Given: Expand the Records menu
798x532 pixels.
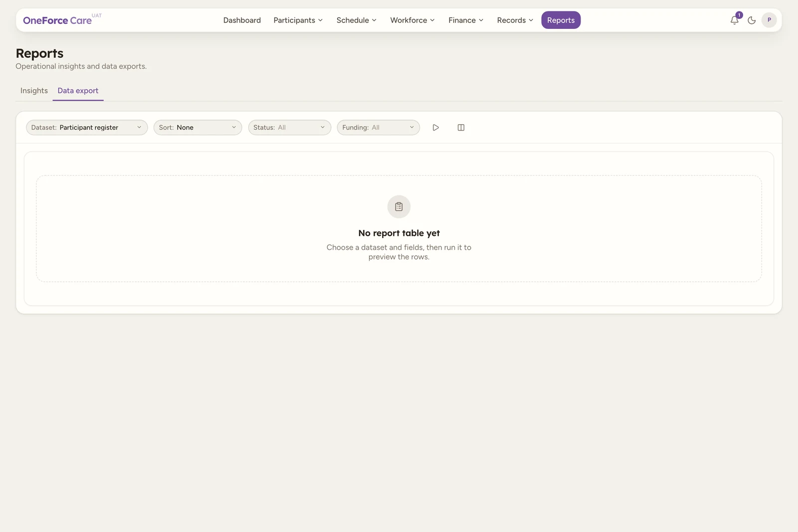Looking at the screenshot, I should click(x=515, y=20).
